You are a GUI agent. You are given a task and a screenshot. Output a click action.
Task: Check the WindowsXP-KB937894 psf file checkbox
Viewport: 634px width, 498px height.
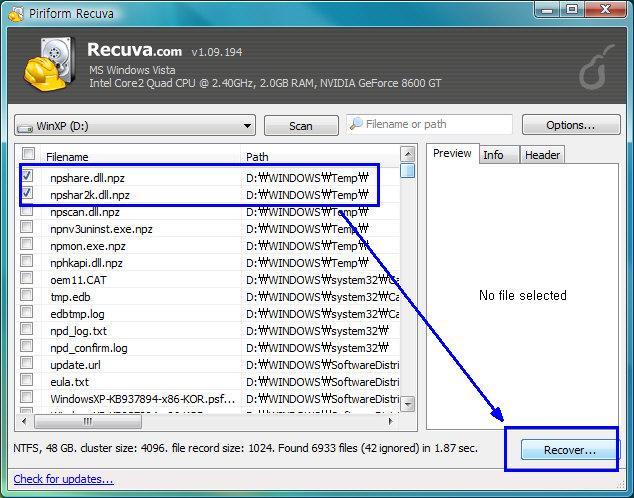pos(27,396)
